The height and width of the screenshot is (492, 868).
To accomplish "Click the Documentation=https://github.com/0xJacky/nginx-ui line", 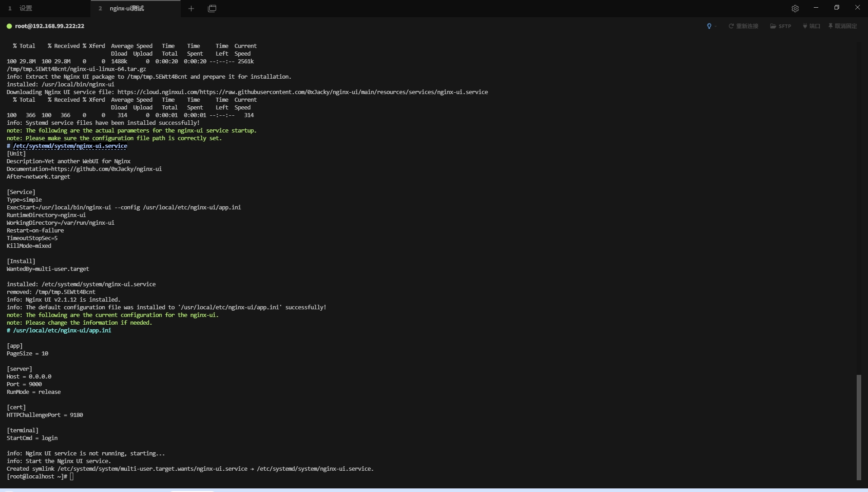I will click(84, 169).
